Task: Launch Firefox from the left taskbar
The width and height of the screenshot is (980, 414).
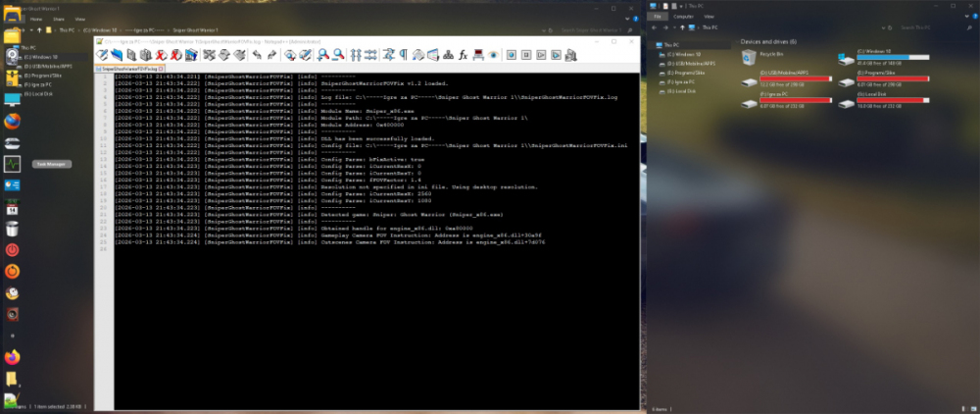Action: pos(13,122)
